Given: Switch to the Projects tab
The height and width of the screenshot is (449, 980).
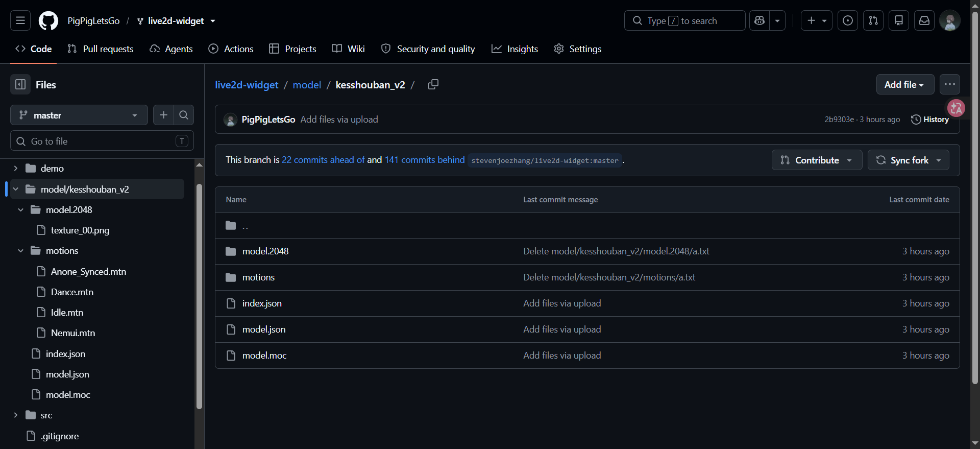Looking at the screenshot, I should click(293, 49).
